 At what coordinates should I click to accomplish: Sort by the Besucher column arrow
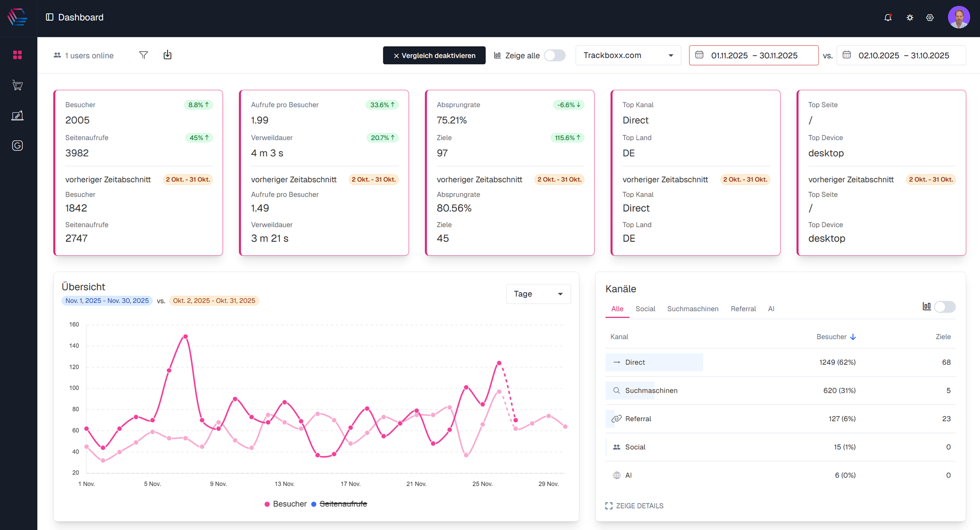(853, 337)
